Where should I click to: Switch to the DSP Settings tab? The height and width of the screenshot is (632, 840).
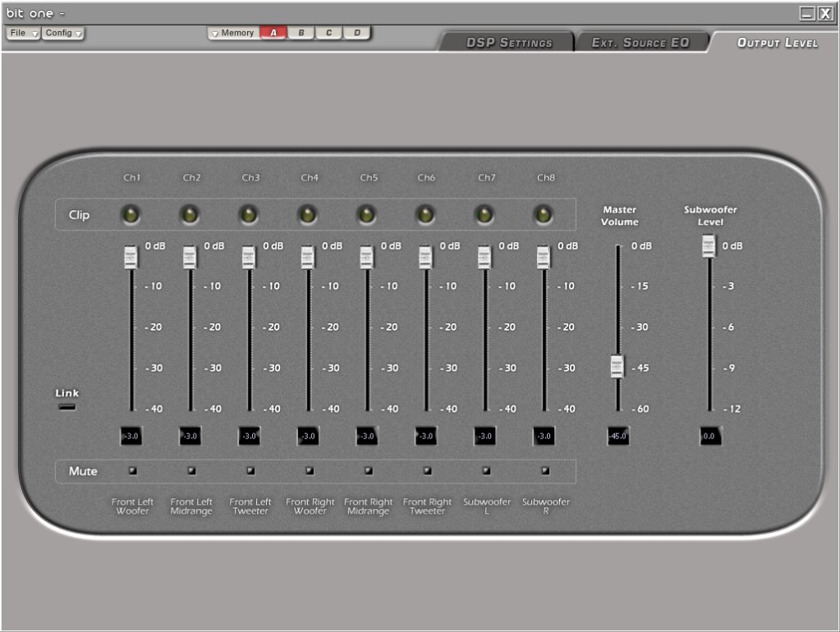(507, 43)
